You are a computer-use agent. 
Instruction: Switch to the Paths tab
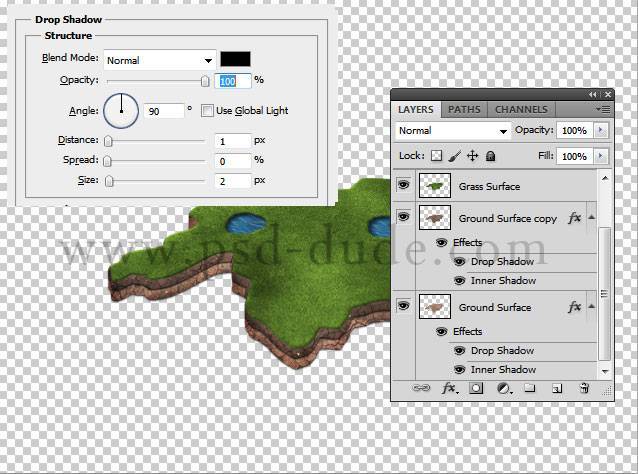(x=464, y=109)
